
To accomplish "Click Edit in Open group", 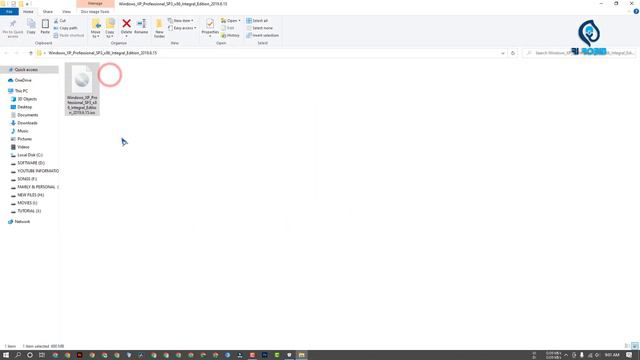I will 228,28.
